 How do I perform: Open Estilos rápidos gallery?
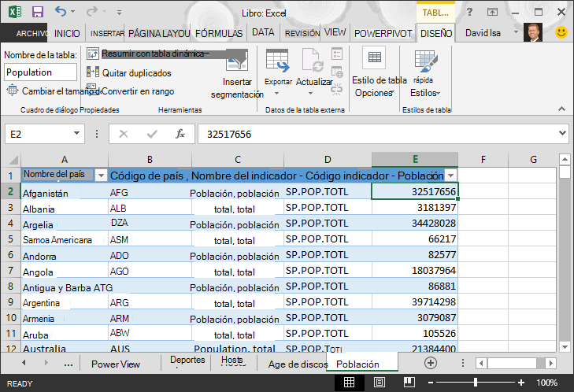coord(424,73)
